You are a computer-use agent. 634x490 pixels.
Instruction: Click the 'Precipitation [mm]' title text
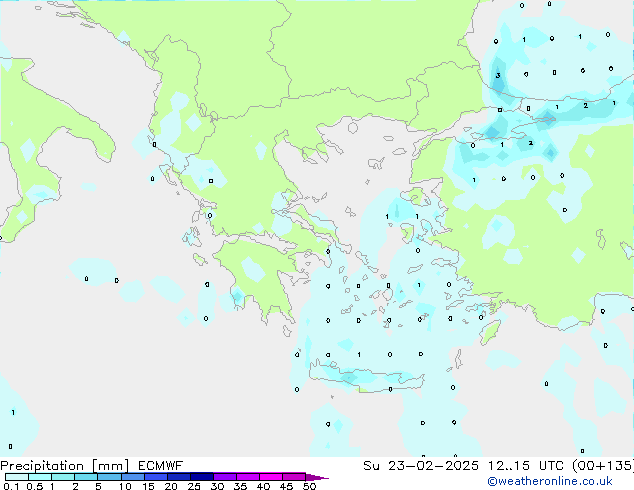(x=64, y=466)
